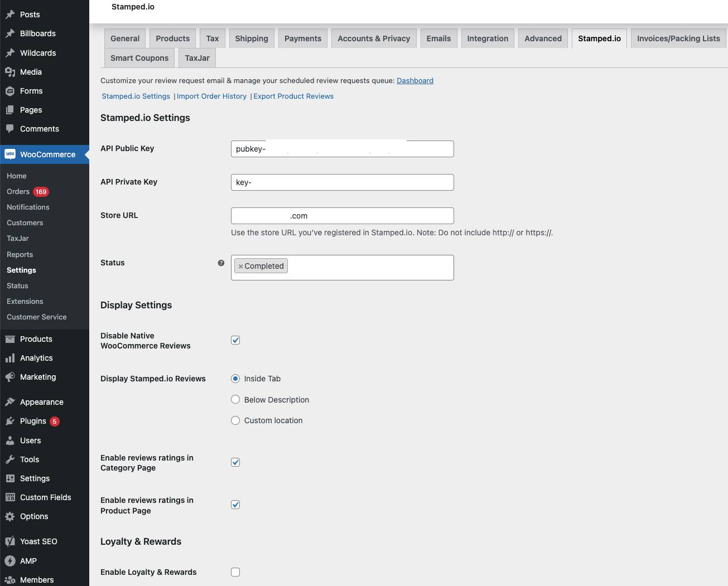Click the Import Order History link

(211, 96)
